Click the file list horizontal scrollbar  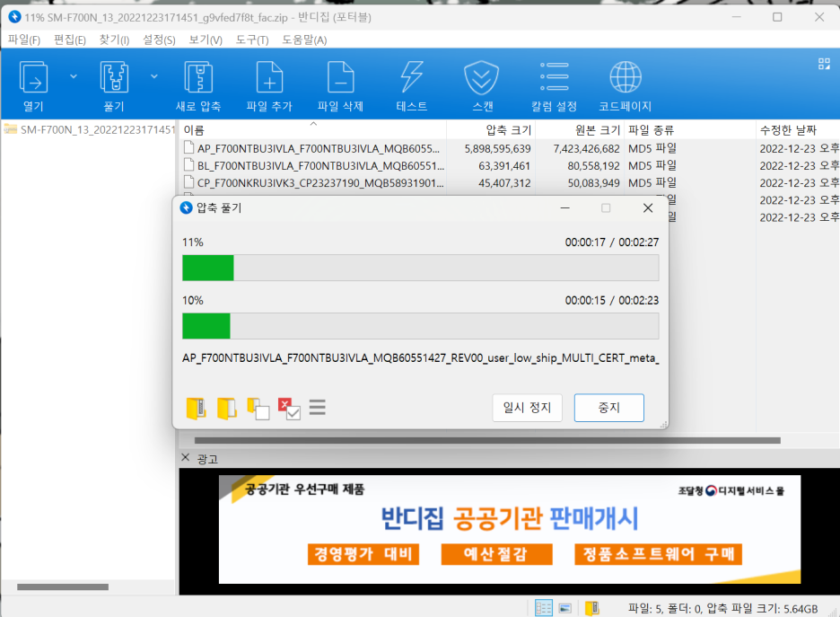pyautogui.click(x=487, y=440)
